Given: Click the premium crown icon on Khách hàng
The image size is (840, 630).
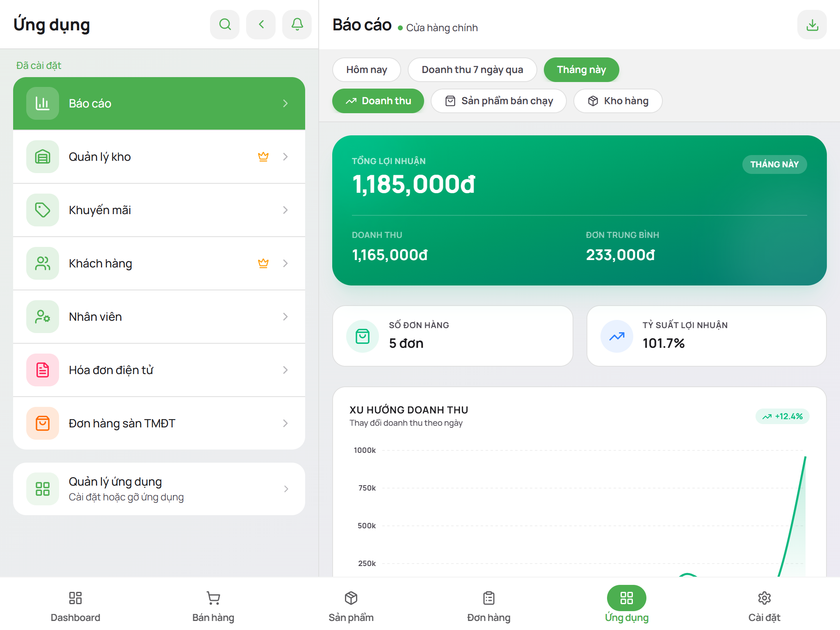Looking at the screenshot, I should 263,263.
